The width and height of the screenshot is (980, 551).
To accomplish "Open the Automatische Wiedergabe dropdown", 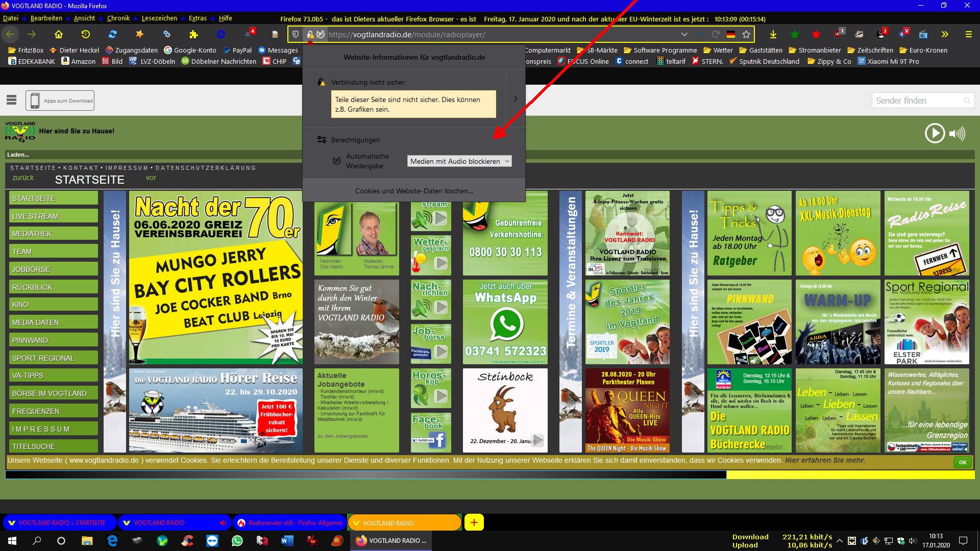I will pos(459,161).
